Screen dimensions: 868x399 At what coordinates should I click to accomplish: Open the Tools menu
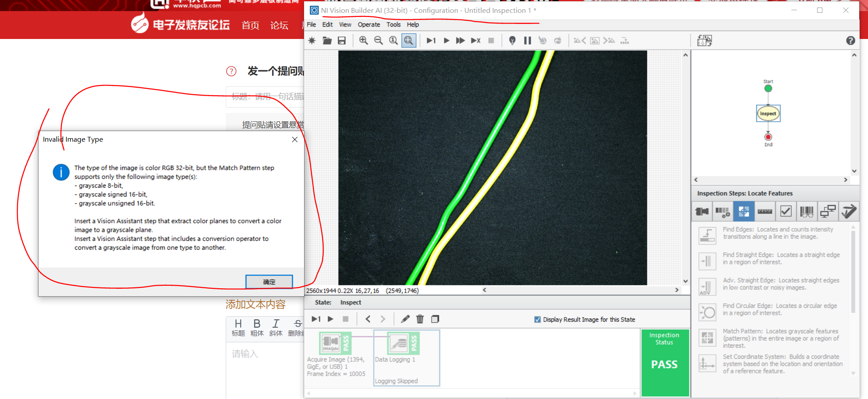[393, 25]
